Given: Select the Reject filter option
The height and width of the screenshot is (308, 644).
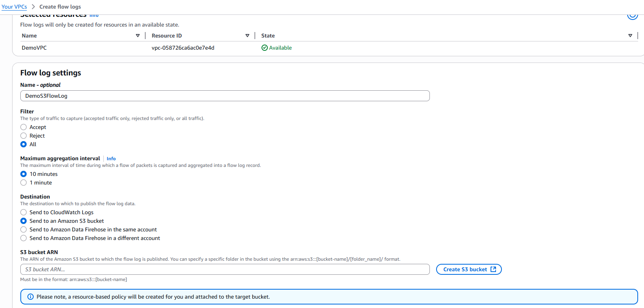Looking at the screenshot, I should point(23,136).
